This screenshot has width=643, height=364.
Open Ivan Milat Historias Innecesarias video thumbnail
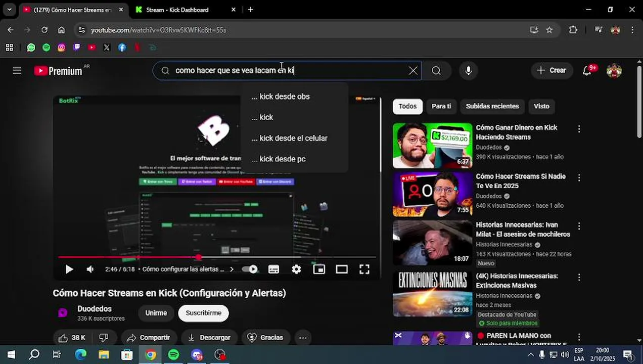[x=432, y=243]
